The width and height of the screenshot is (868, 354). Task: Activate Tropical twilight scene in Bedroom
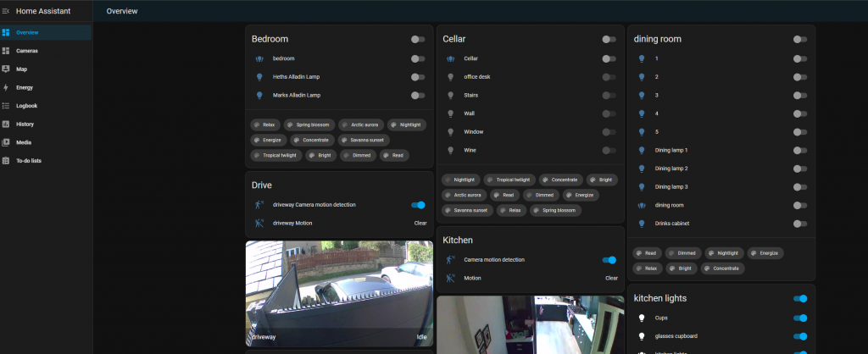click(276, 156)
